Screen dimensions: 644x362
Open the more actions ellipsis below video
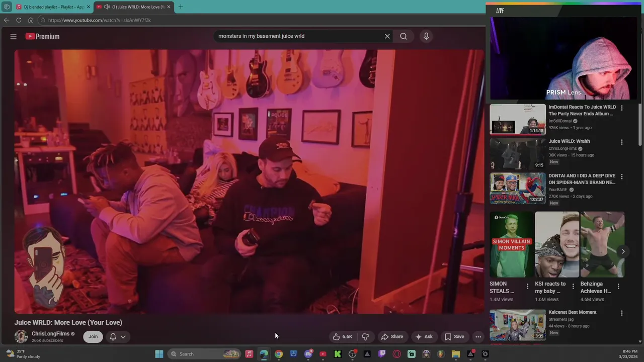[478, 336]
